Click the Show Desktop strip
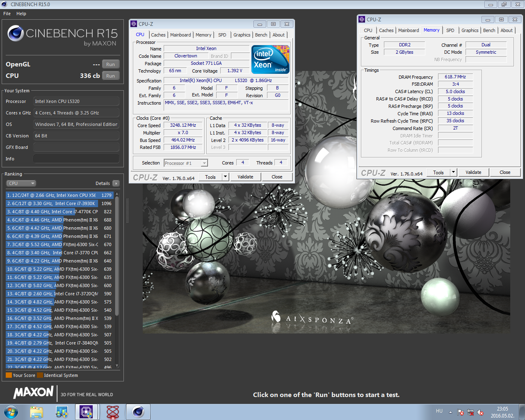 click(x=522, y=412)
